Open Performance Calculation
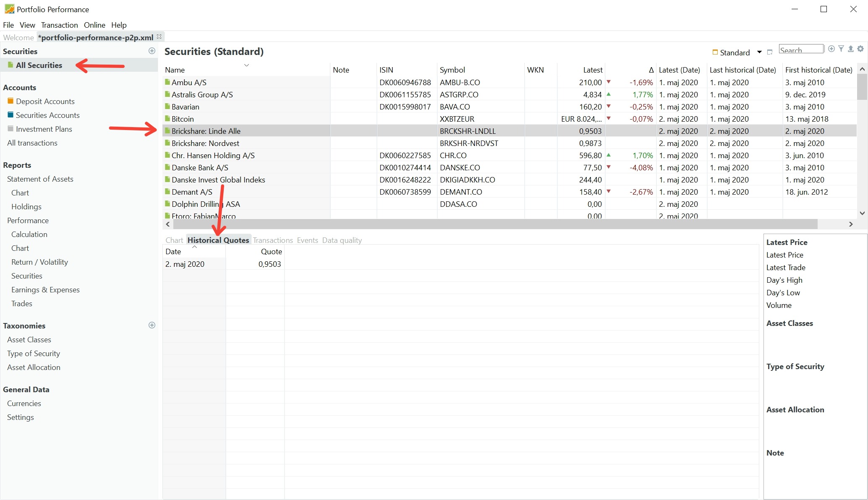The image size is (868, 500). pyautogui.click(x=29, y=234)
